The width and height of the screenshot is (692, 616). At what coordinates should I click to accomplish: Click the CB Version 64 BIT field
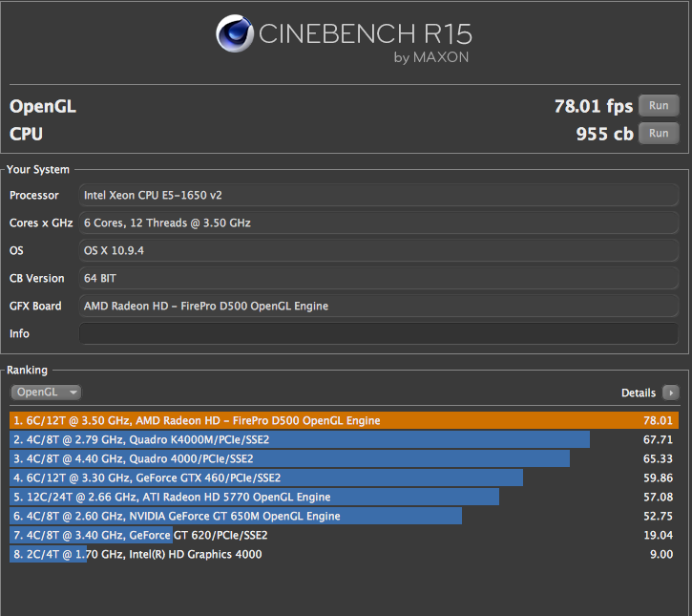pos(379,278)
